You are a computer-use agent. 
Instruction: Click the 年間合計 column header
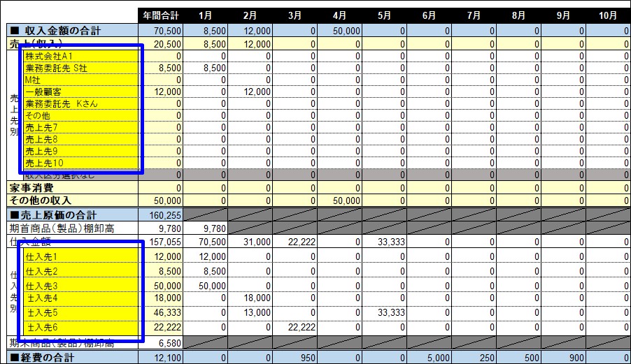[x=160, y=15]
